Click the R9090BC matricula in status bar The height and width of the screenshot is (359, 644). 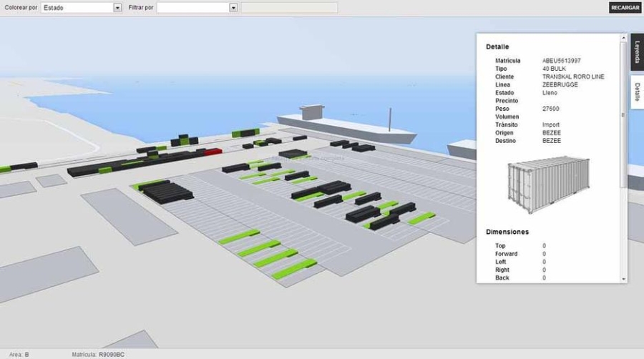pos(114,354)
